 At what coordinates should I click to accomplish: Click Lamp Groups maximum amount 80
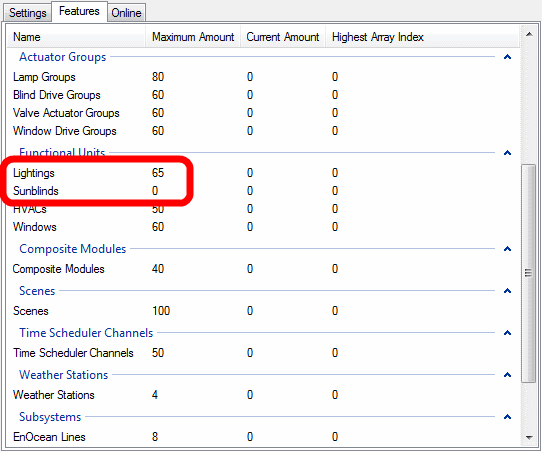pos(158,77)
